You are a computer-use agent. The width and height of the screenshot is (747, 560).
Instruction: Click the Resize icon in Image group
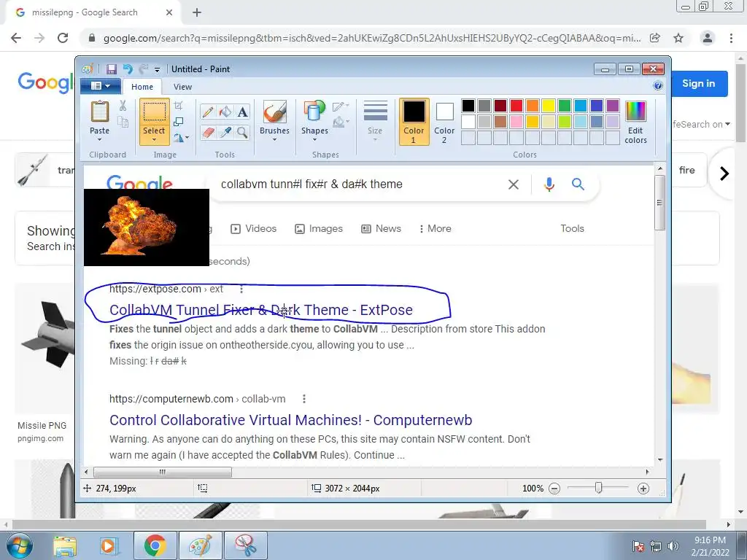click(x=179, y=122)
